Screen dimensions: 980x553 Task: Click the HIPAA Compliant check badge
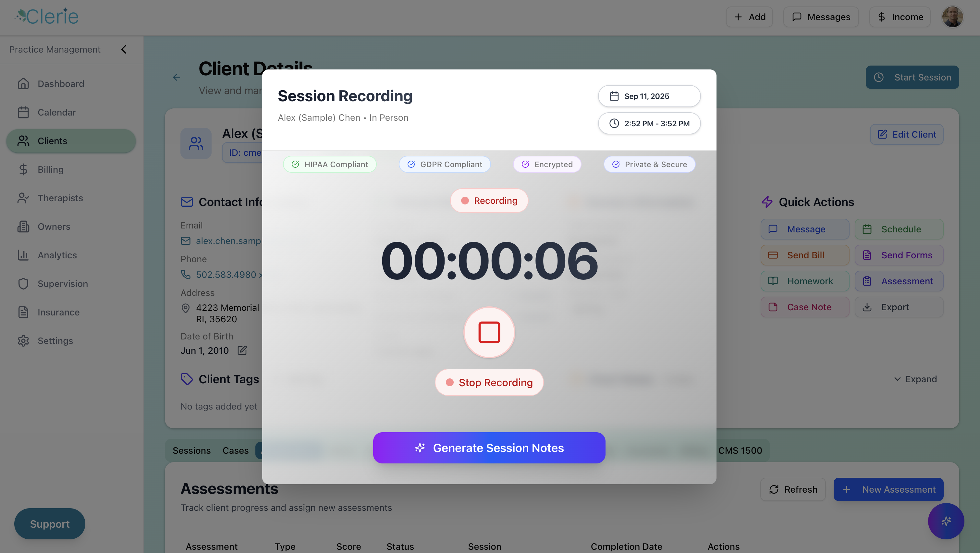pyautogui.click(x=329, y=165)
